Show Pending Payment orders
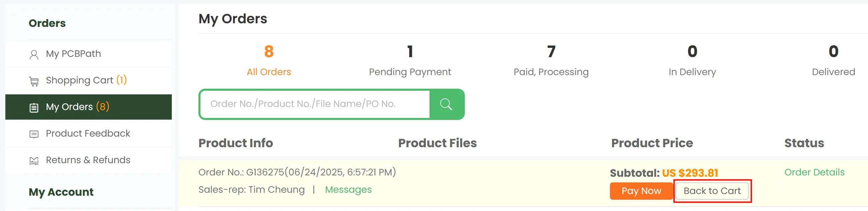868x211 pixels. [x=410, y=61]
